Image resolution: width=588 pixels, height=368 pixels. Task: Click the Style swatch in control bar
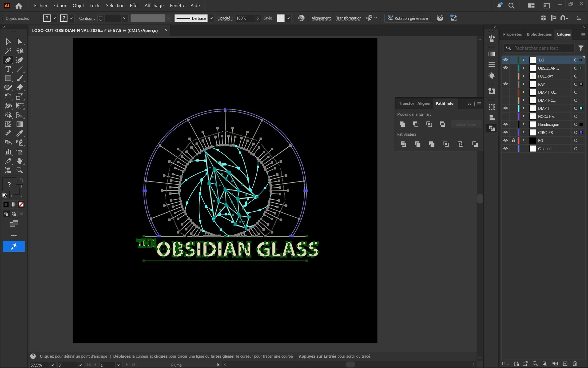click(281, 18)
